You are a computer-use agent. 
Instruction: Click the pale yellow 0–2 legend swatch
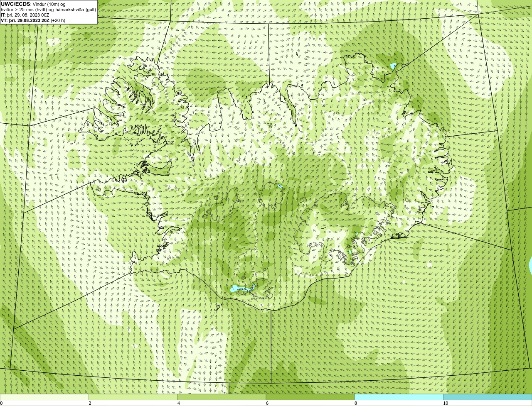pos(44,397)
